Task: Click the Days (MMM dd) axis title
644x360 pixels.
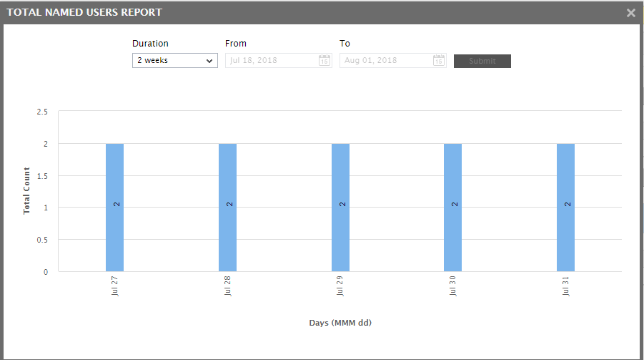Action: pyautogui.click(x=340, y=323)
